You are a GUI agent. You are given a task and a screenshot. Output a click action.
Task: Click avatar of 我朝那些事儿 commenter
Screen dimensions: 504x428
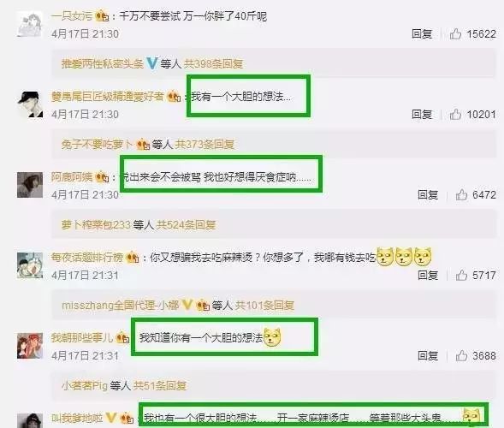tap(30, 346)
